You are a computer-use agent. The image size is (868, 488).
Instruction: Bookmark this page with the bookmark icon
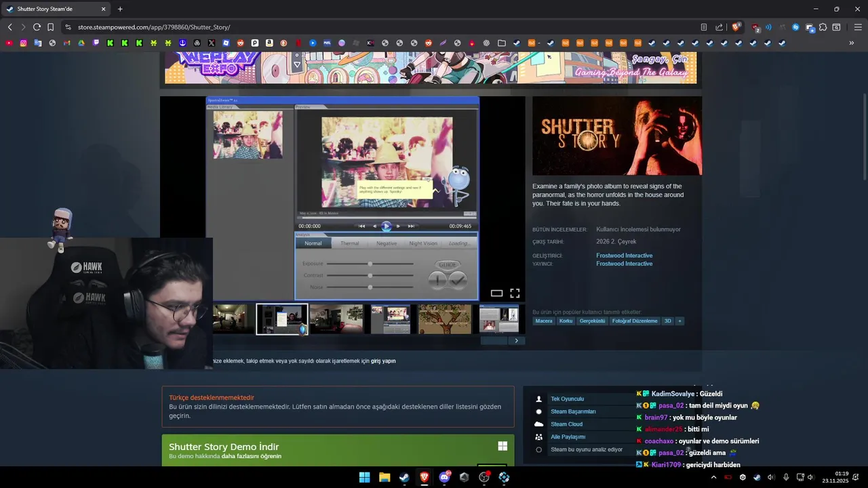(x=50, y=27)
